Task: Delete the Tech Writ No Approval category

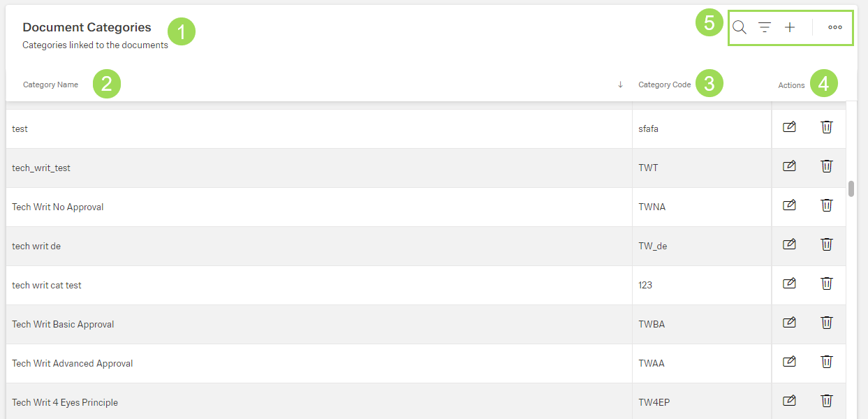Action: [x=826, y=205]
